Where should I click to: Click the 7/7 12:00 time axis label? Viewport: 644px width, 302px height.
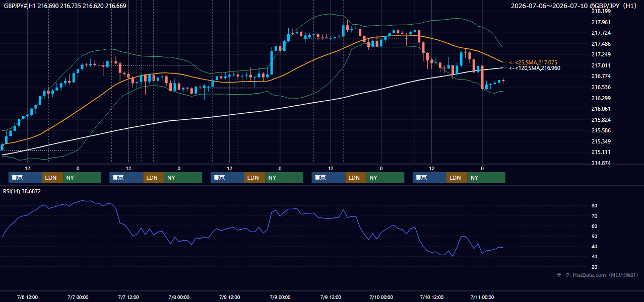tap(128, 297)
